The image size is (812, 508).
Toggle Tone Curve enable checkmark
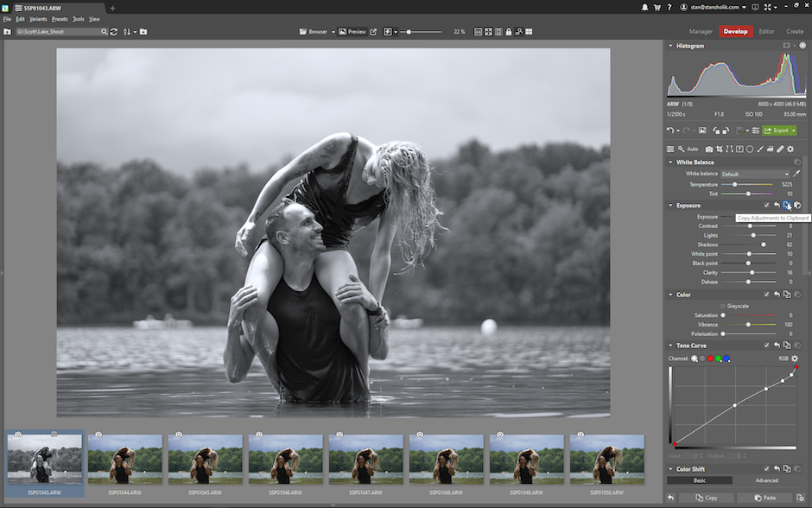pos(766,345)
